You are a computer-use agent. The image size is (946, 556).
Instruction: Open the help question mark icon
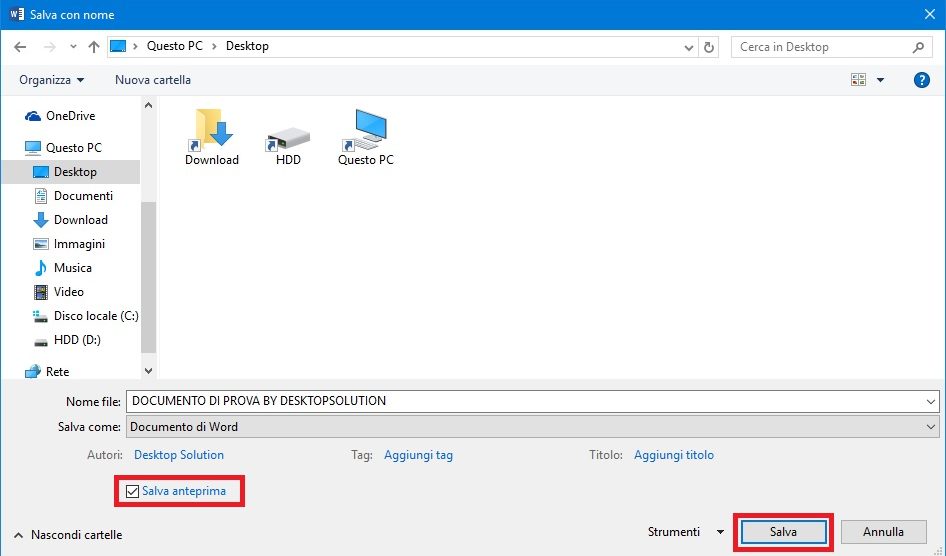pyautogui.click(x=922, y=80)
